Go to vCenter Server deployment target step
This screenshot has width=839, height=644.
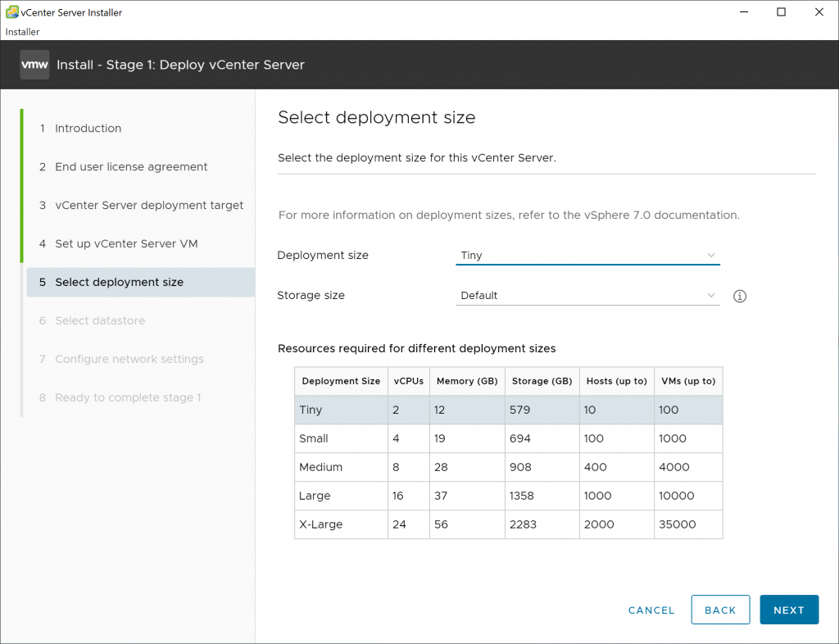[x=149, y=206]
